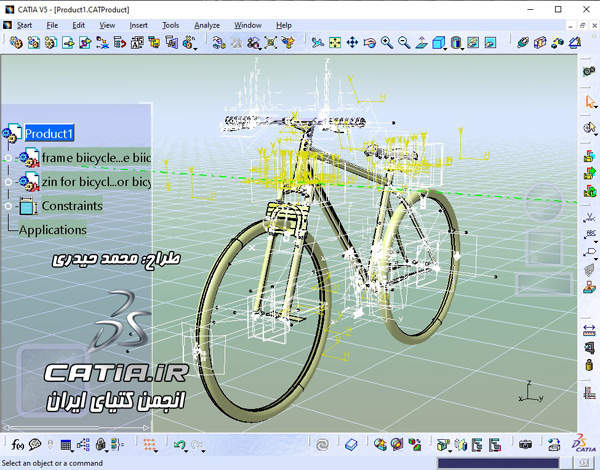Click the Normal View icon
The image size is (600, 470).
[421, 42]
